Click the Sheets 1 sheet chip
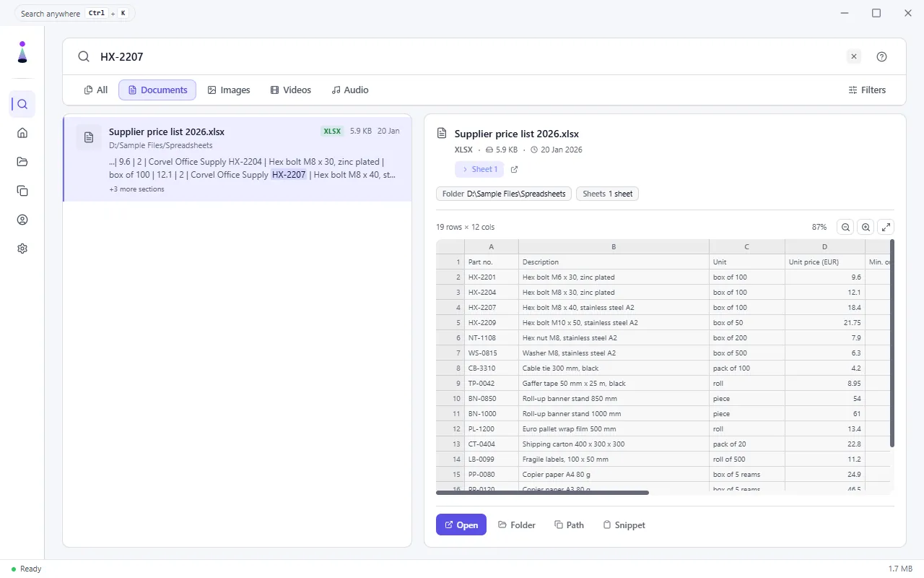 (607, 194)
